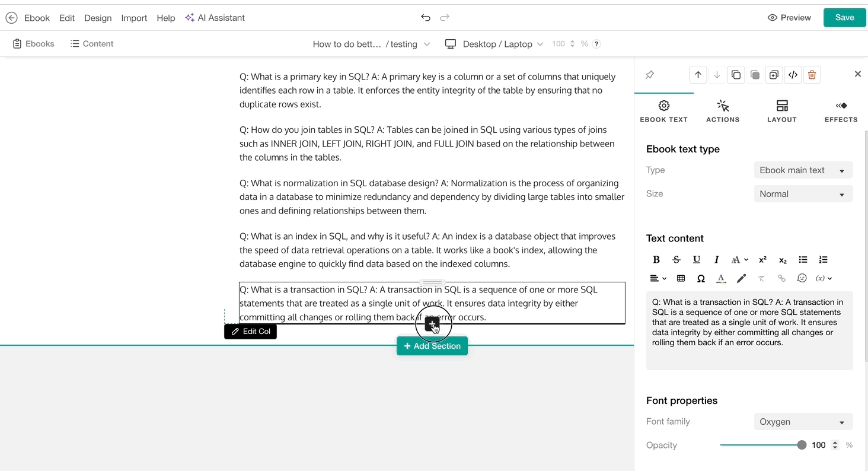
Task: Click the Preview button
Action: pos(789,18)
